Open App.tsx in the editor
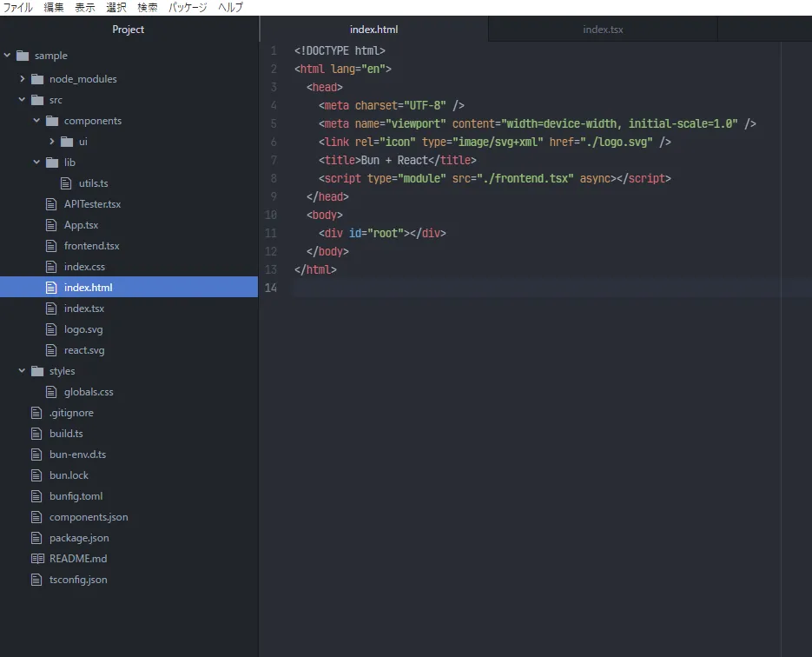 (82, 225)
